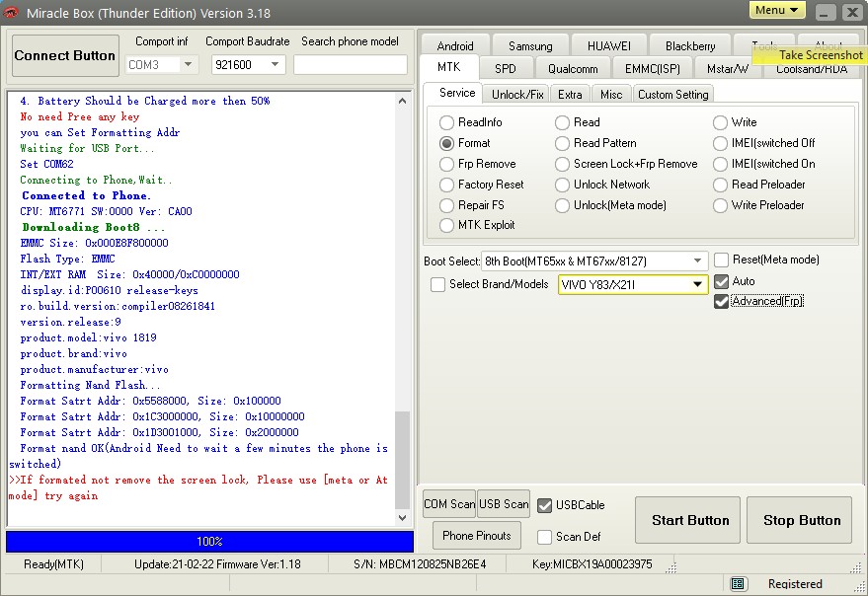Screen dimensions: 868x596
Task: Click the Connect Button
Action: [x=65, y=55]
